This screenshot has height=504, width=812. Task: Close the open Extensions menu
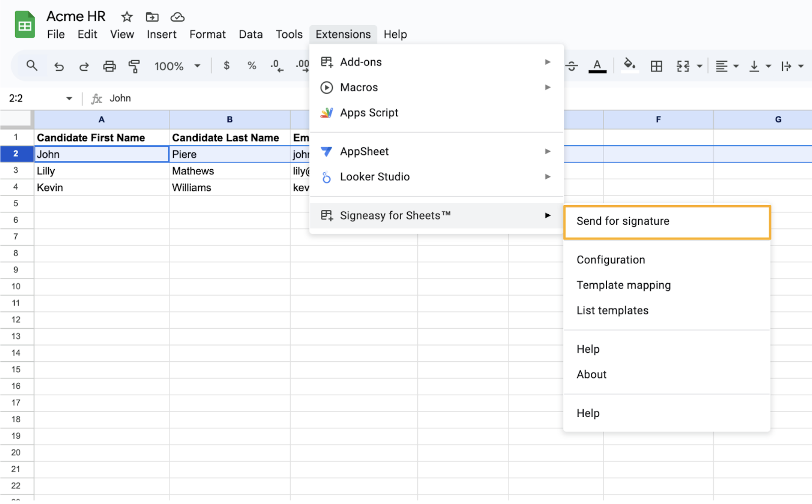click(x=343, y=34)
